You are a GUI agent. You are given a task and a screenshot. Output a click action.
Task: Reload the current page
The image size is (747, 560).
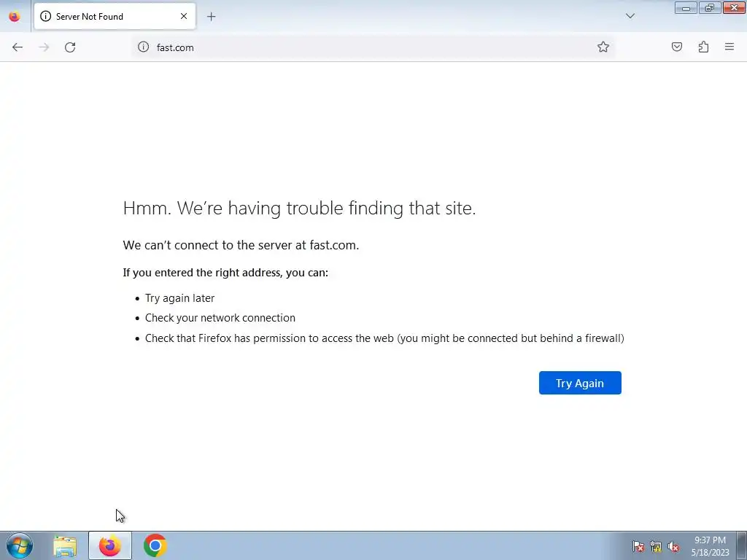(x=70, y=47)
